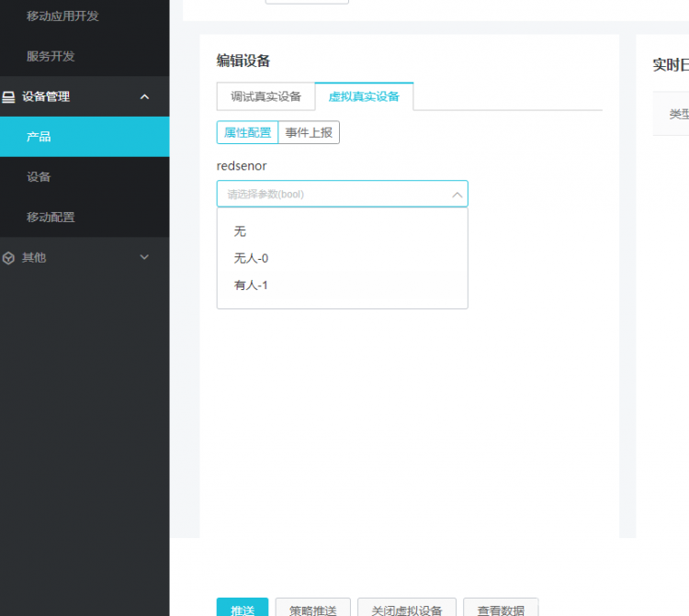Click the 关闭虚拟设备 button
689x616 pixels.
407,608
